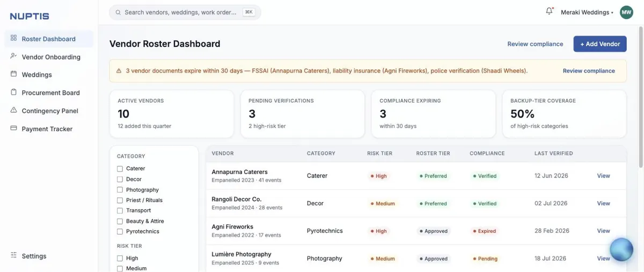The image size is (644, 272).
Task: Check the High risk tier filter
Action: coord(120,258)
